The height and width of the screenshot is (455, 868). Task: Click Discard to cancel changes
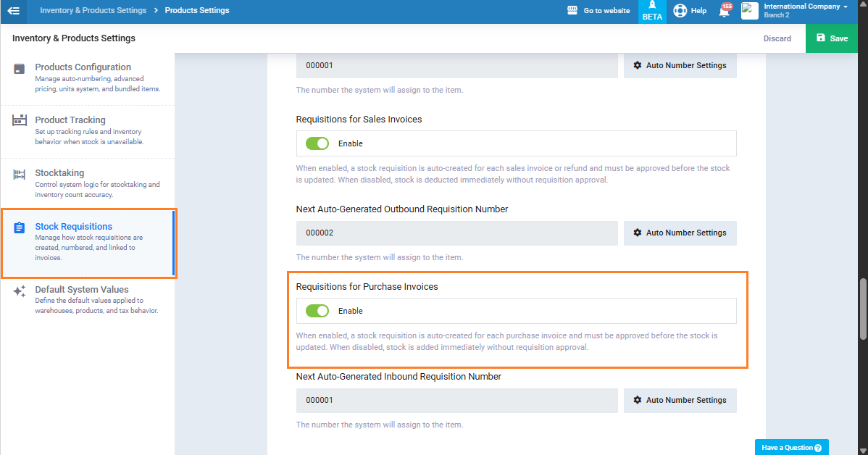[x=777, y=38]
